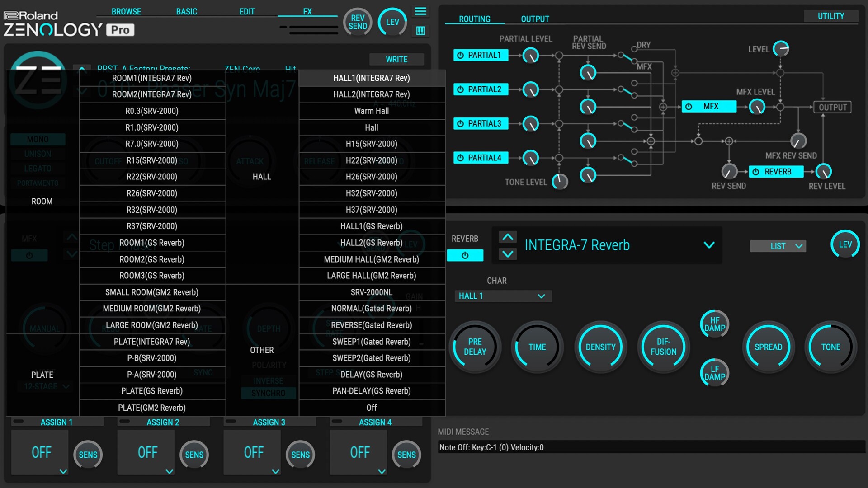
Task: Turn the DIFFUSION knob
Action: (663, 347)
